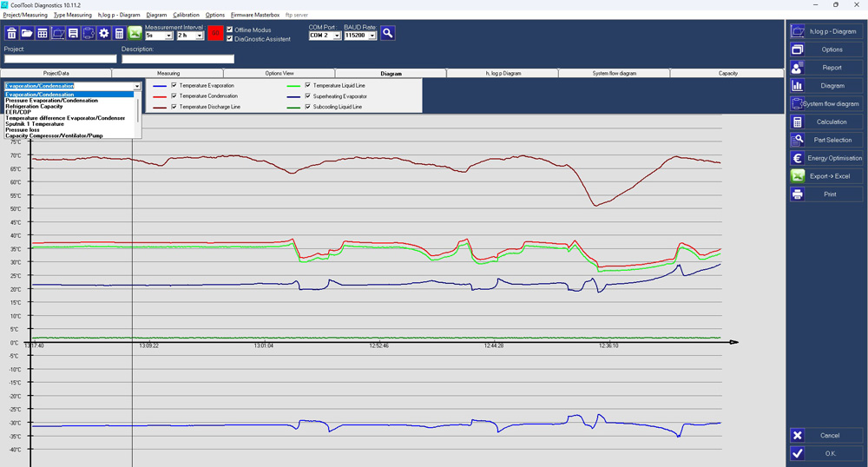The width and height of the screenshot is (868, 467).
Task: Switch to the System flow diagram tab
Action: pyautogui.click(x=614, y=73)
